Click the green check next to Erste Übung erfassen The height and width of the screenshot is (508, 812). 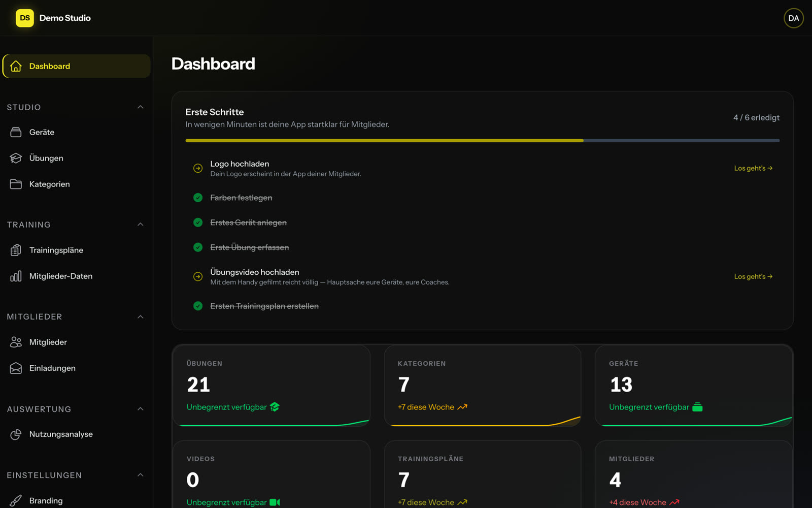point(198,247)
